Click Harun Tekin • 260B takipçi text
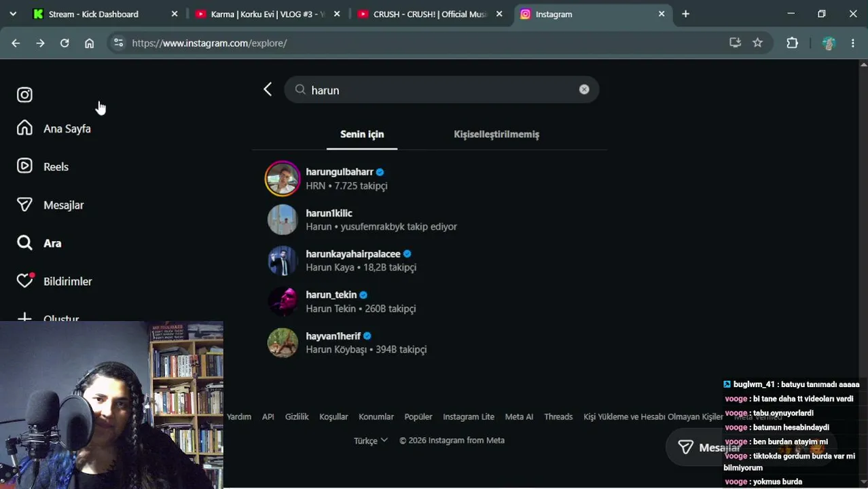The image size is (868, 489). pos(361,308)
